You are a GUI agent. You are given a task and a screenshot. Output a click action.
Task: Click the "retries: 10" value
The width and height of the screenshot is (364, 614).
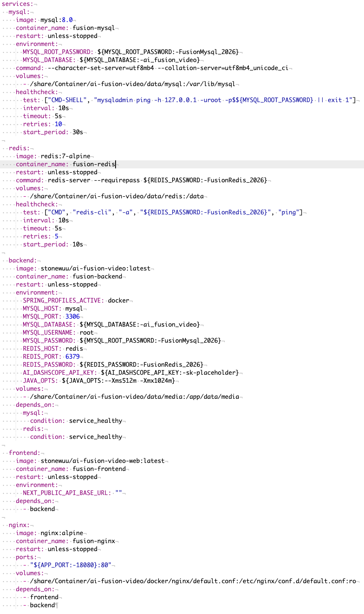coord(58,124)
